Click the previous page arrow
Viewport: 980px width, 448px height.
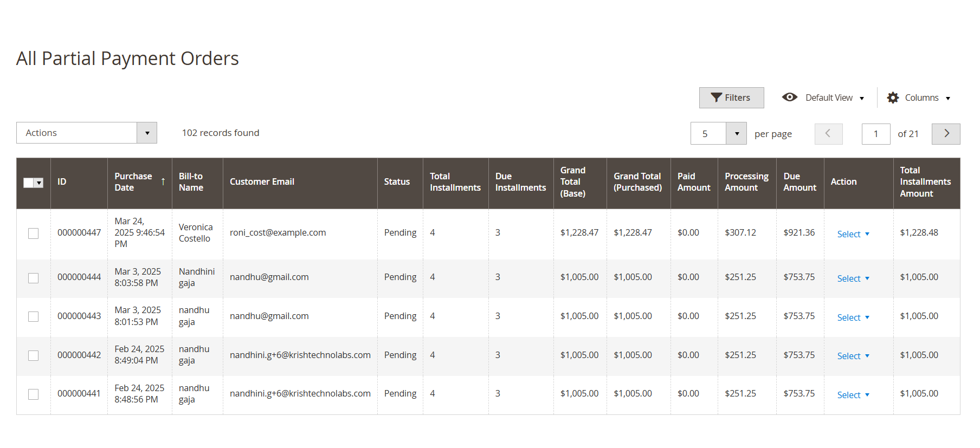tap(828, 134)
